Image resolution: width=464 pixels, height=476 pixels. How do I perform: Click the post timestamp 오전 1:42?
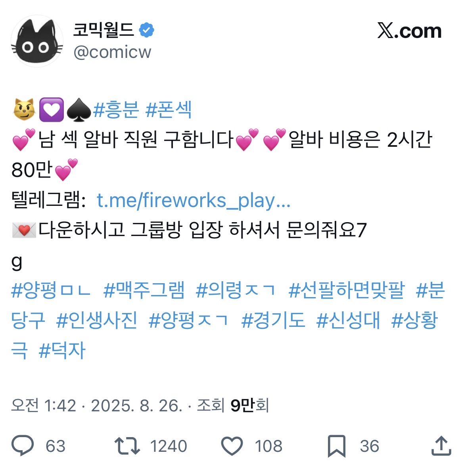(x=44, y=405)
